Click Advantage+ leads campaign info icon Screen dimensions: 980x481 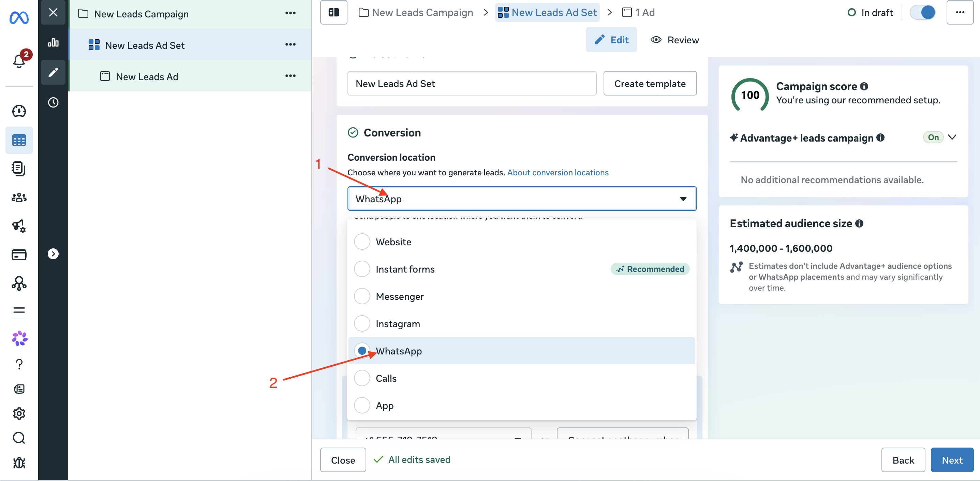(880, 137)
